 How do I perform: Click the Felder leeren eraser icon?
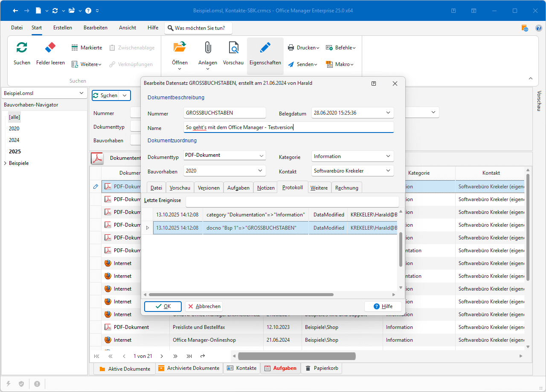coord(50,47)
